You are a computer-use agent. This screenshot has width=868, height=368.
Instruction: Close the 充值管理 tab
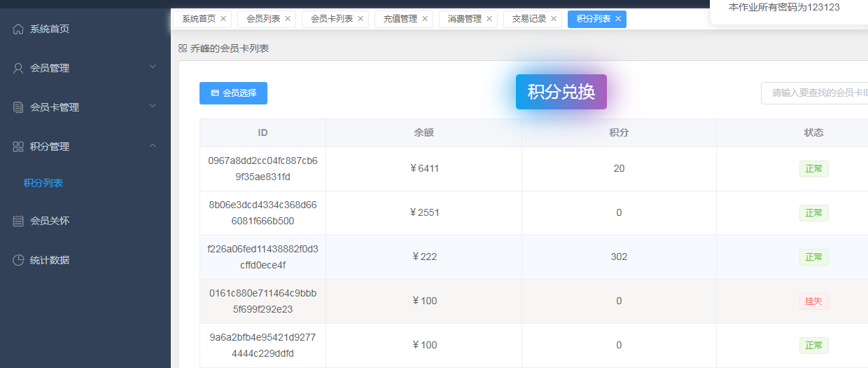click(x=425, y=19)
